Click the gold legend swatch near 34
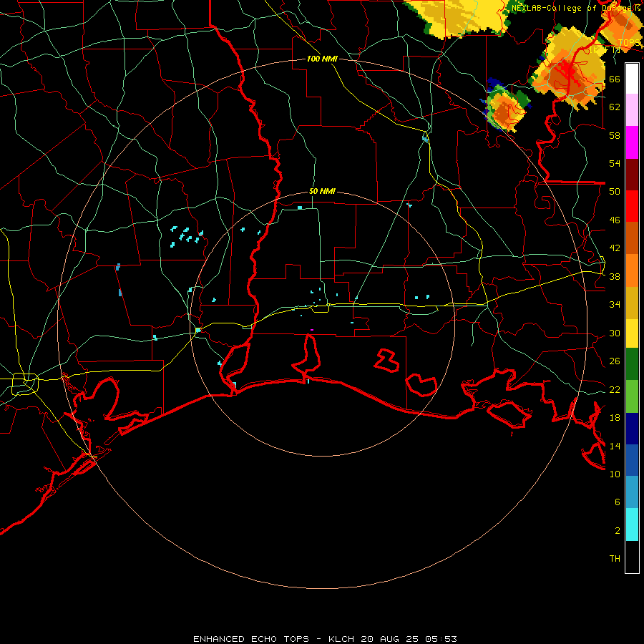 point(632,303)
